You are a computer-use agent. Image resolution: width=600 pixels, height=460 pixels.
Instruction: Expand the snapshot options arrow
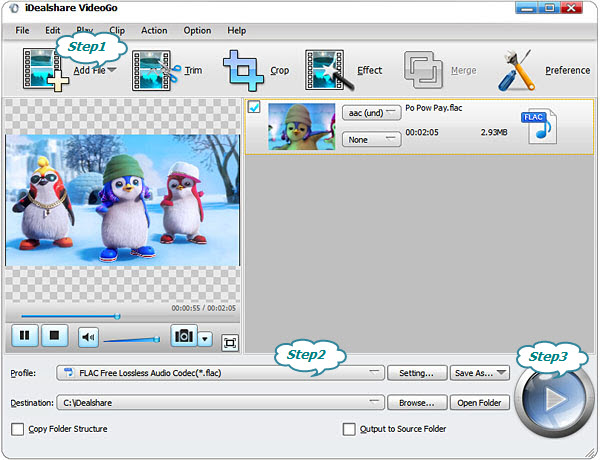205,339
